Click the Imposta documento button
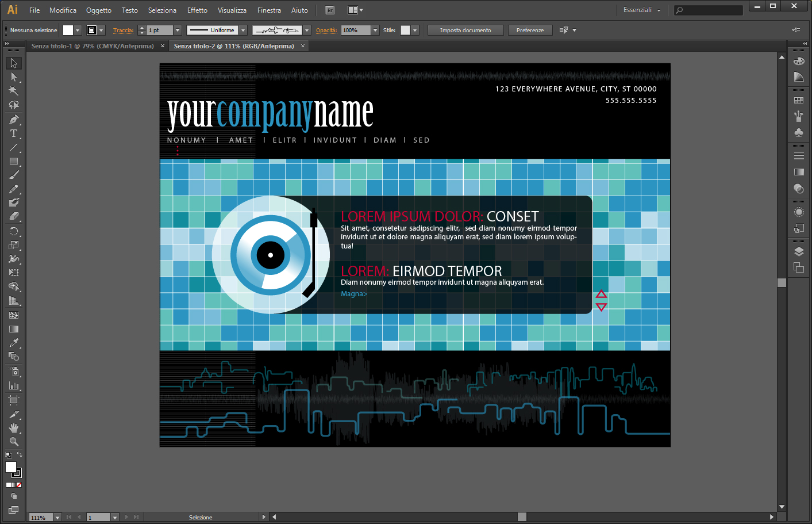This screenshot has width=812, height=524. [465, 30]
